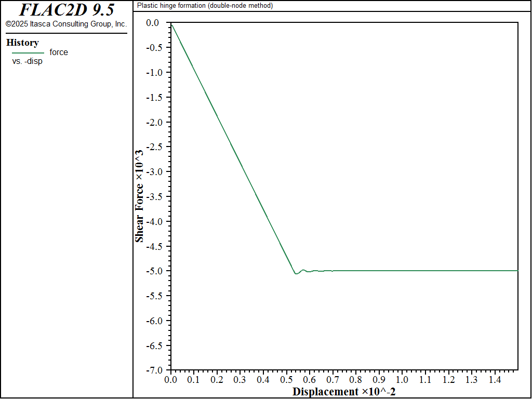
Task: Click the 1.3 tick label on the Displacement axis
Action: click(x=471, y=380)
